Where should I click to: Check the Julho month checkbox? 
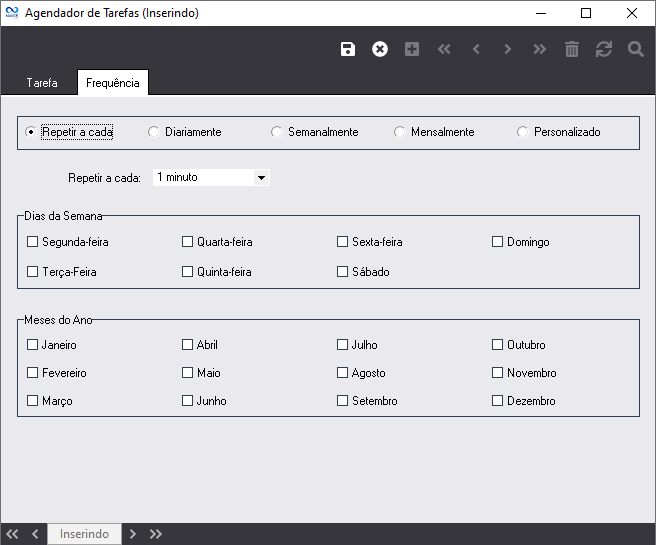point(343,345)
